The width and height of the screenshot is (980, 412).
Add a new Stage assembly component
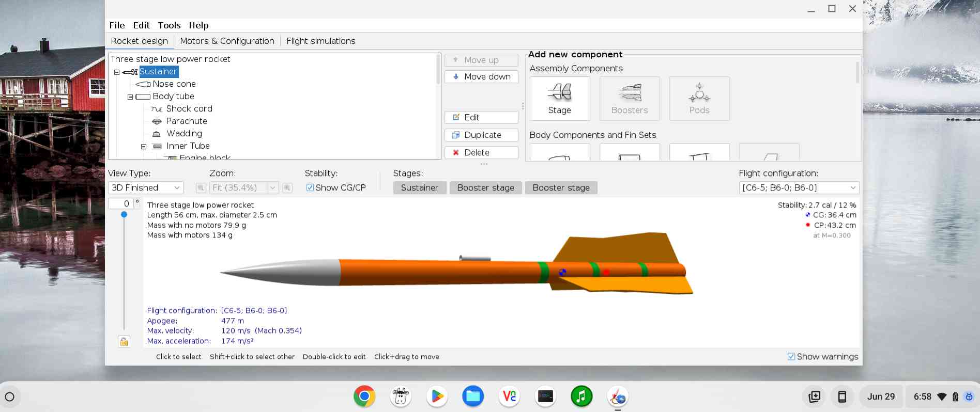pyautogui.click(x=560, y=99)
